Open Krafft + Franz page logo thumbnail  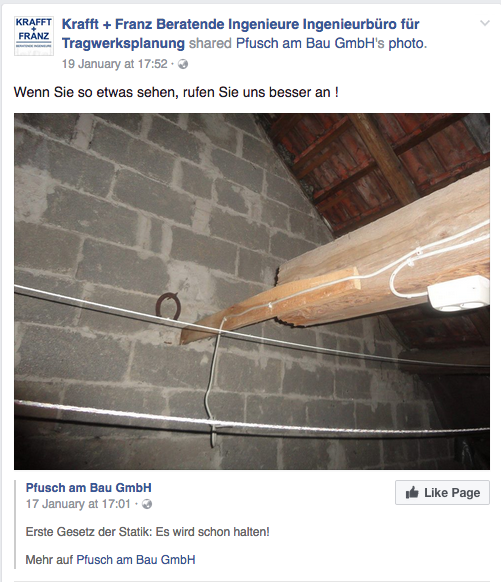point(34,36)
